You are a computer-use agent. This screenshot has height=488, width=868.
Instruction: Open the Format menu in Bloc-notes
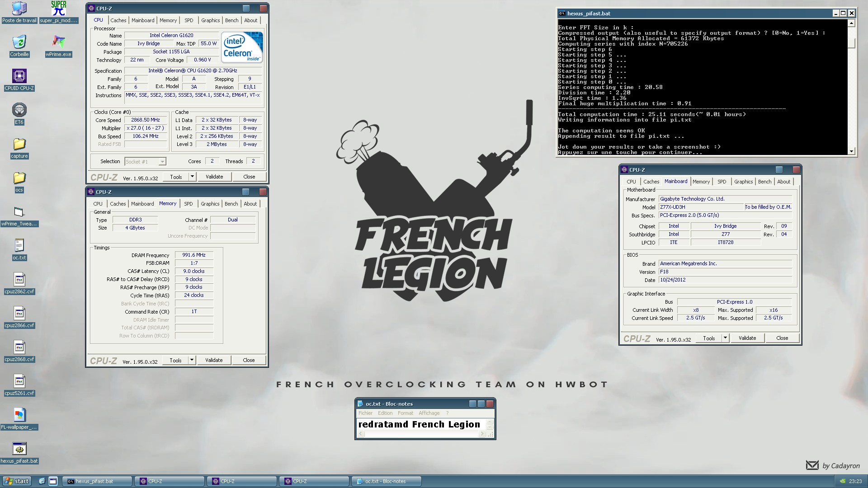(x=406, y=413)
